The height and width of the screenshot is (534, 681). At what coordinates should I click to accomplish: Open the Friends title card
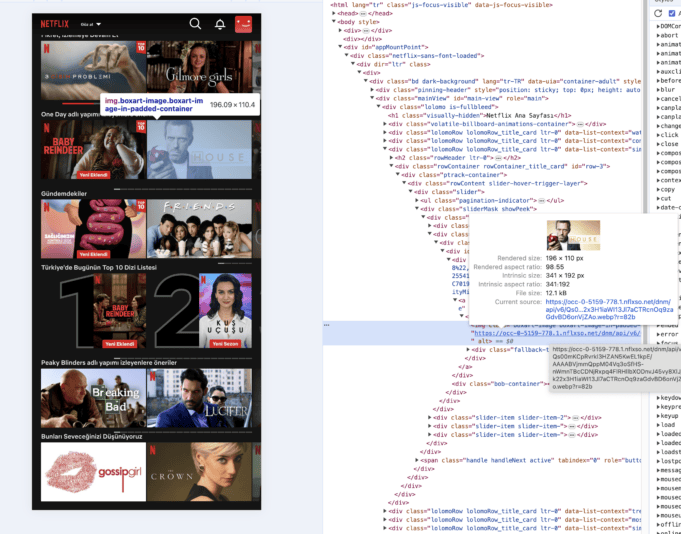point(200,227)
